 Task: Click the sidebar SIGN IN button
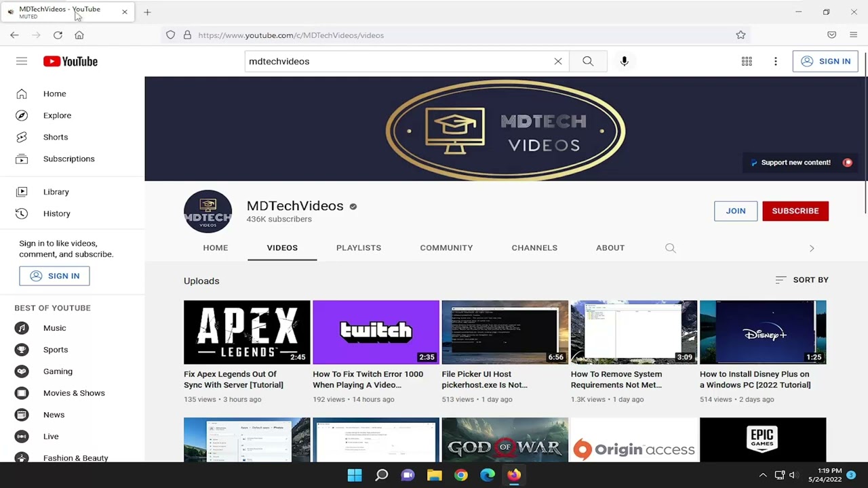(x=54, y=276)
